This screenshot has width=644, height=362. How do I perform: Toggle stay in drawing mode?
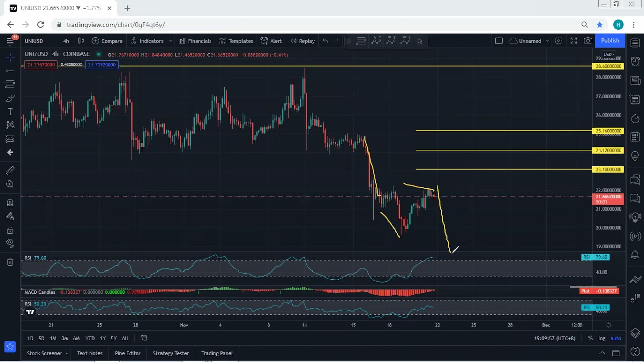(10, 216)
